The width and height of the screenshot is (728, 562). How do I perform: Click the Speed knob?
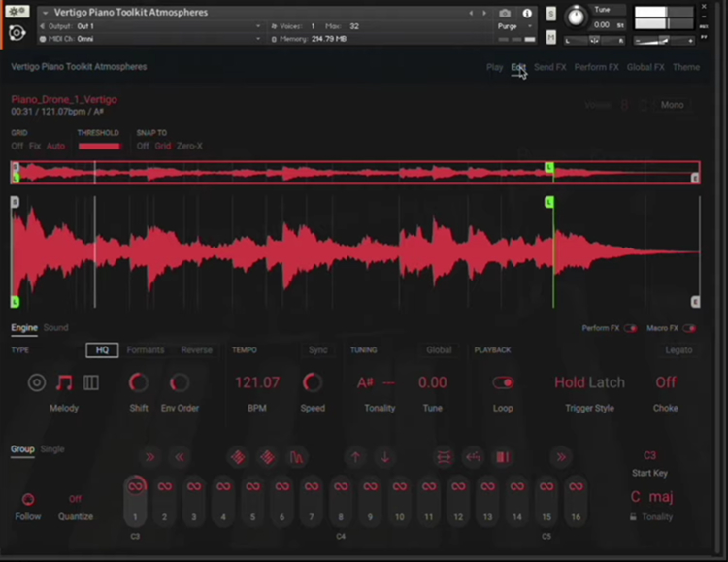[313, 382]
